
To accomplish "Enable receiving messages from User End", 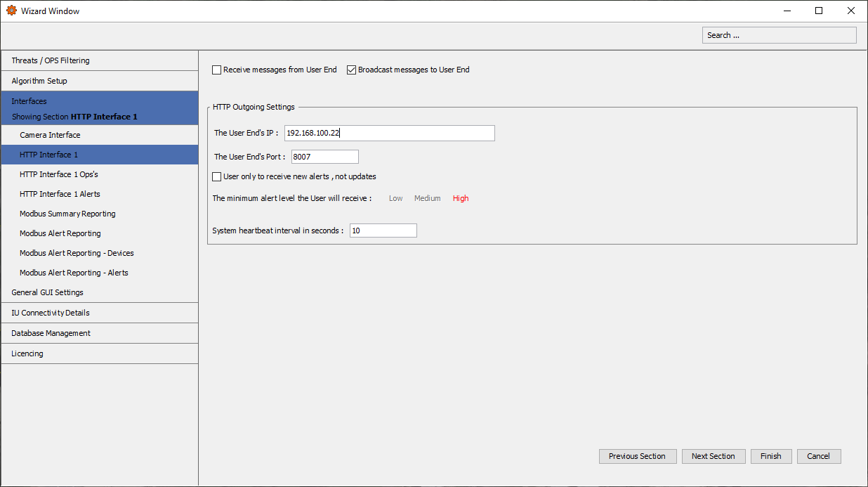I will click(x=217, y=70).
